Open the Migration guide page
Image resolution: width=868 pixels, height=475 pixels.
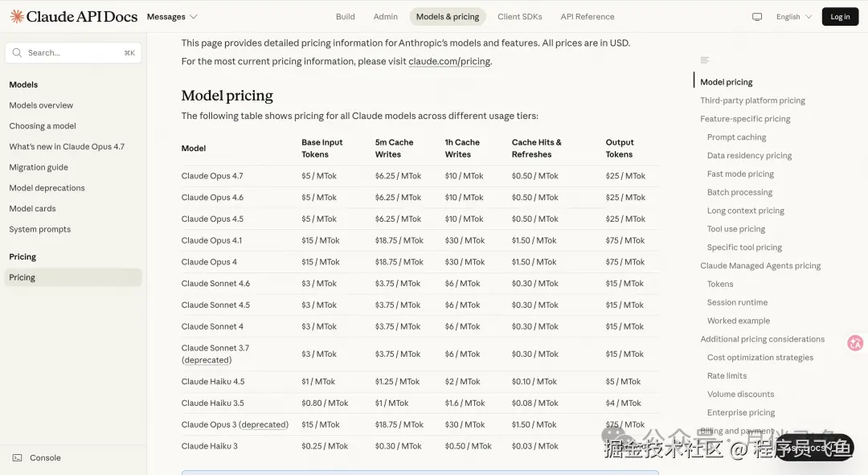tap(39, 167)
